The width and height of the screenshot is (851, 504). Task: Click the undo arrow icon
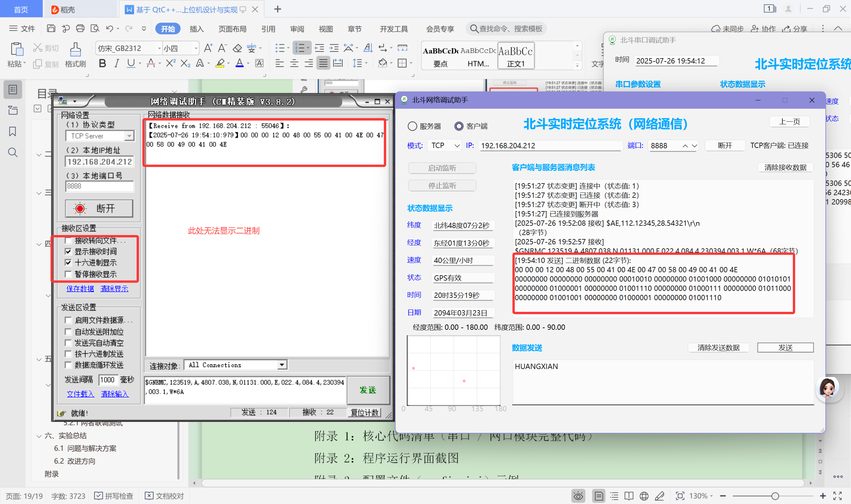pyautogui.click(x=109, y=29)
